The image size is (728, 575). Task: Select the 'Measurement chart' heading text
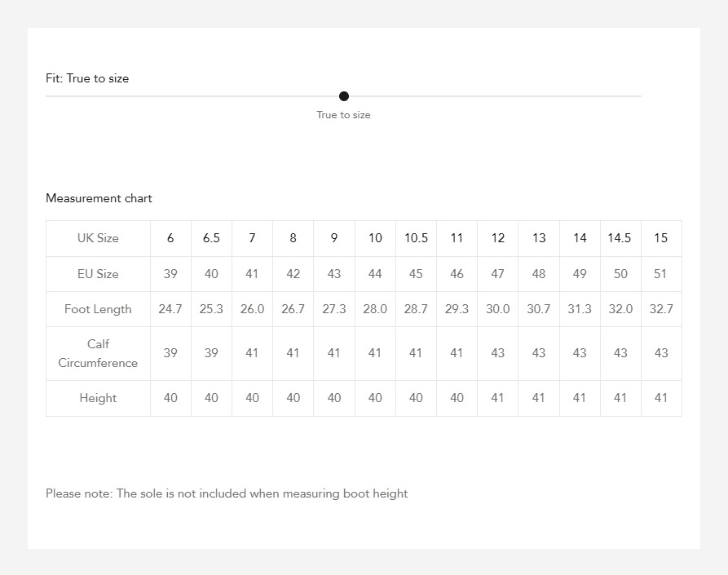point(99,198)
